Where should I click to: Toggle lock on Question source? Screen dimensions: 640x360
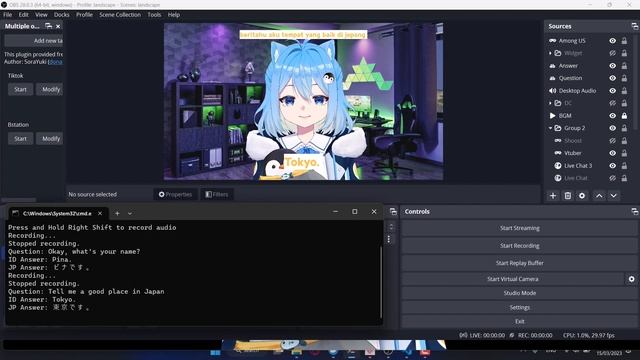624,78
